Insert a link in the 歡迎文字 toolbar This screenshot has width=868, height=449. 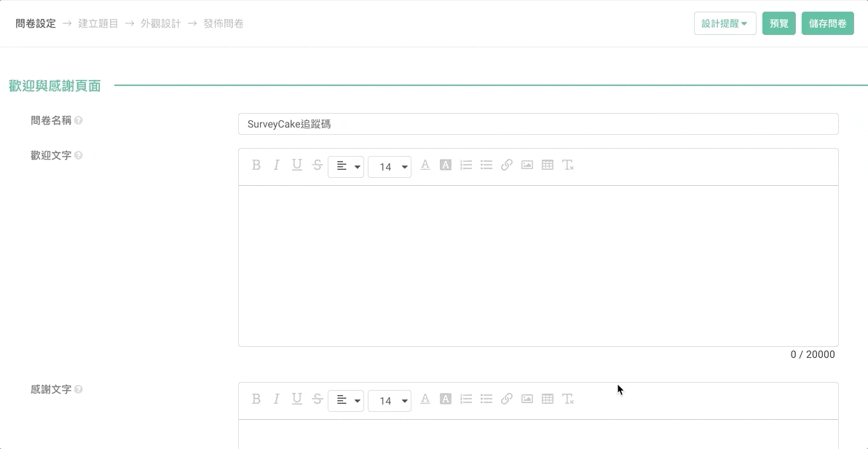[507, 165]
